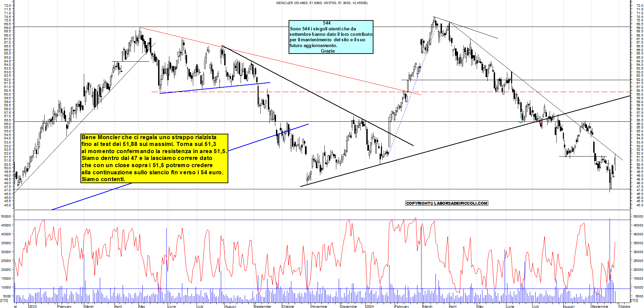Click the line "per il mantenimento del sito e il suo"
This screenshot has height=308, width=644.
[327, 40]
